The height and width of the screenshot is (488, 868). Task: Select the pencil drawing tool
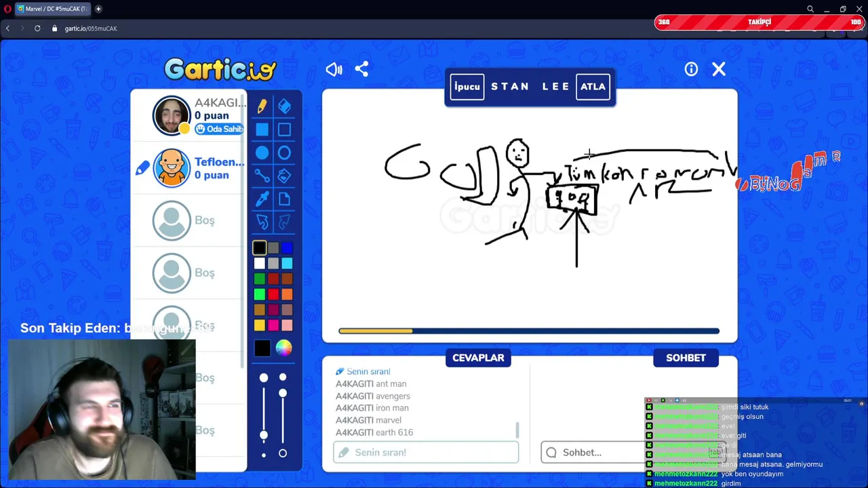click(x=262, y=106)
